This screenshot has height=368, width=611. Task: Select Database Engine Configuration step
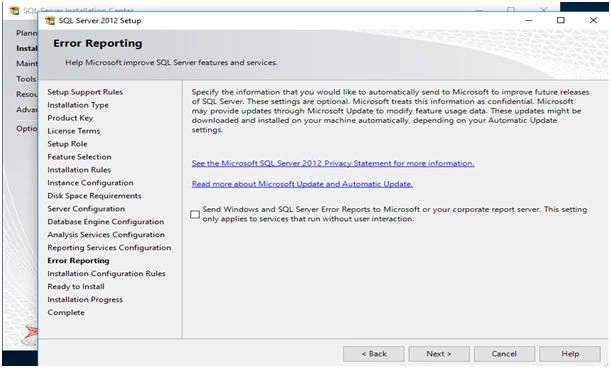[x=106, y=221]
